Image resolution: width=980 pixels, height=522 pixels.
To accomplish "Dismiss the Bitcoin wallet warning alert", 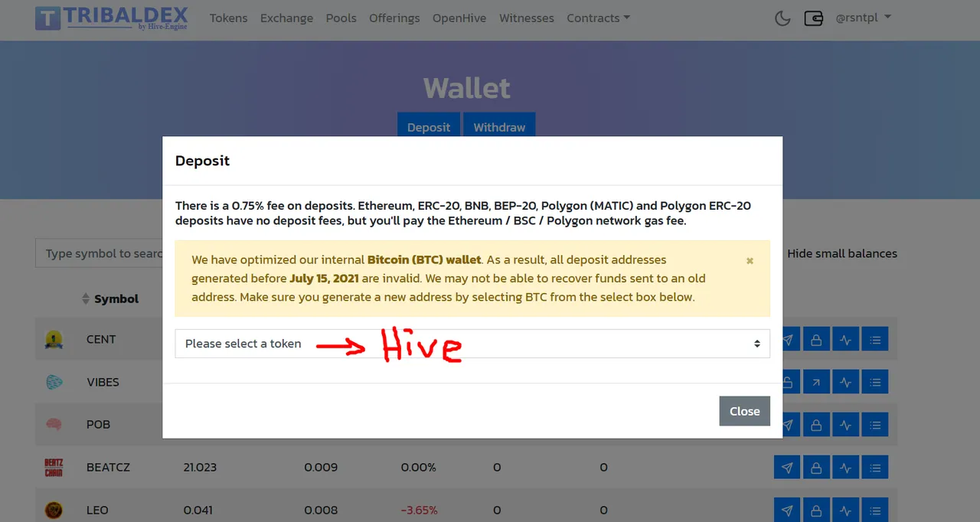I will coord(750,261).
